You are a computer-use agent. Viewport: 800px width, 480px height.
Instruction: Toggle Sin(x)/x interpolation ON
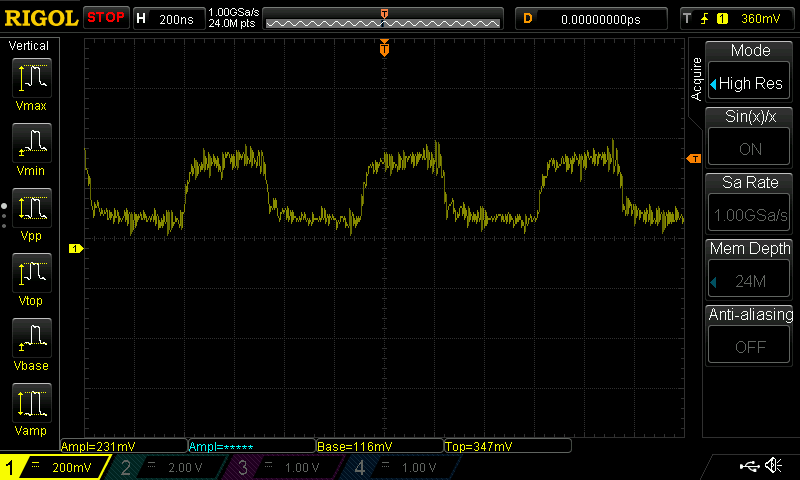(x=748, y=148)
